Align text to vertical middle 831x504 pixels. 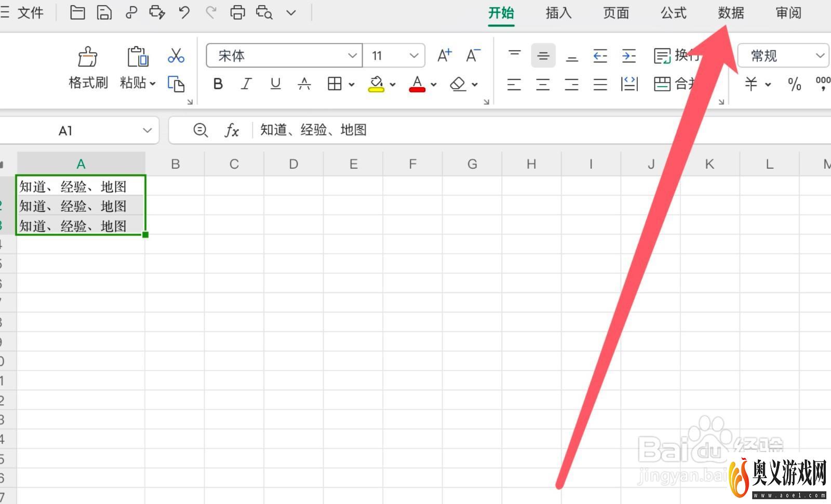pyautogui.click(x=543, y=56)
